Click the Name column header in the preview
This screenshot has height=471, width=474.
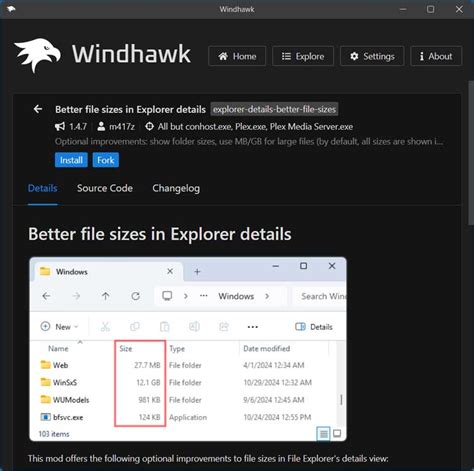pos(58,349)
